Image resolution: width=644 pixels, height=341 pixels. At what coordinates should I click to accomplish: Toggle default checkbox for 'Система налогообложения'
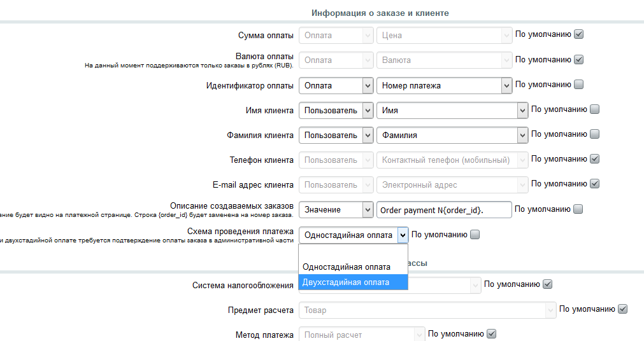click(x=547, y=284)
